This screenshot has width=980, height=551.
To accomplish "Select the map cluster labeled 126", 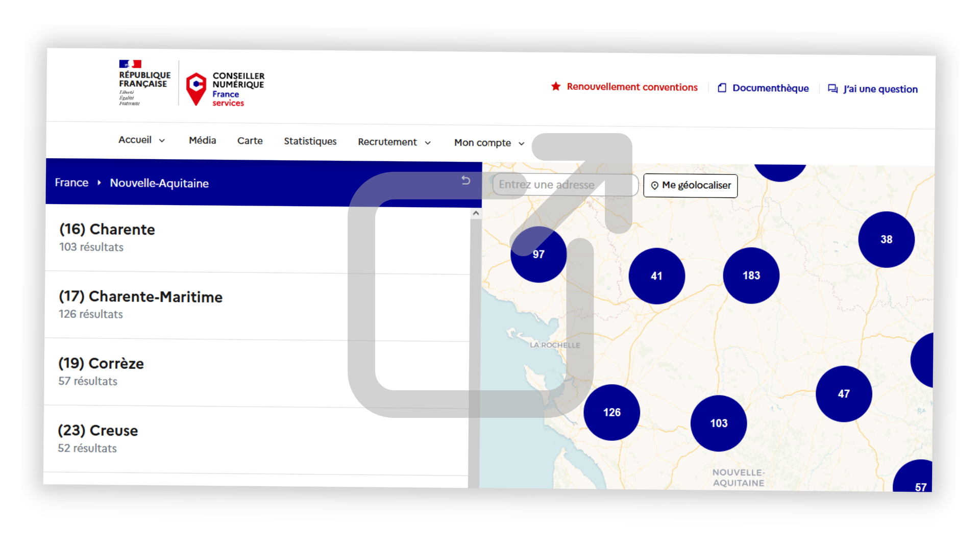I will coord(611,412).
